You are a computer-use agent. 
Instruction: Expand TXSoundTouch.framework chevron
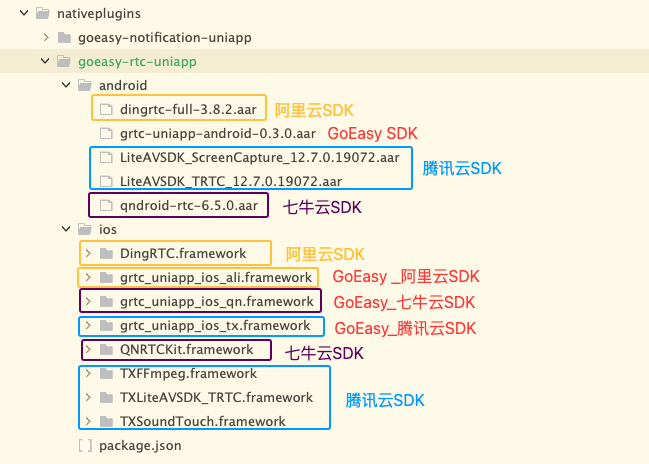[88, 421]
